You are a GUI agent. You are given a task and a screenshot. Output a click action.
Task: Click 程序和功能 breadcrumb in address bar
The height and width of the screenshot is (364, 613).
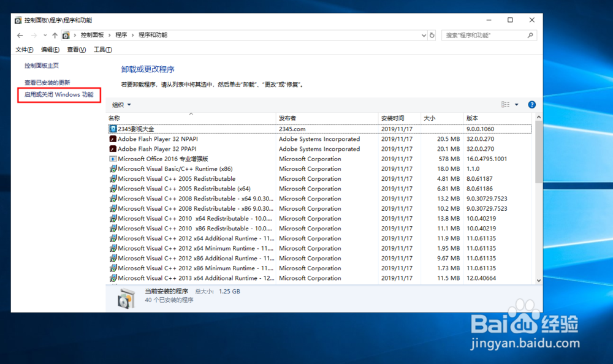coord(153,35)
